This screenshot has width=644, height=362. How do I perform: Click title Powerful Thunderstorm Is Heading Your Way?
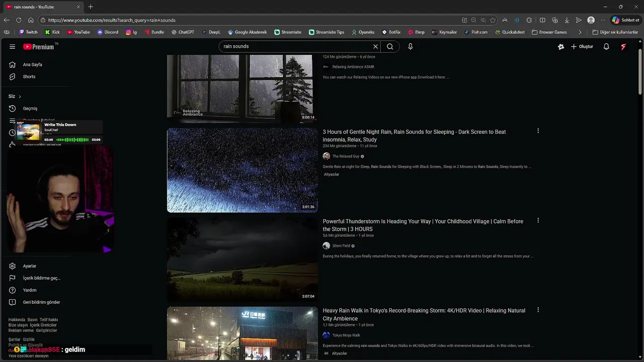(423, 225)
